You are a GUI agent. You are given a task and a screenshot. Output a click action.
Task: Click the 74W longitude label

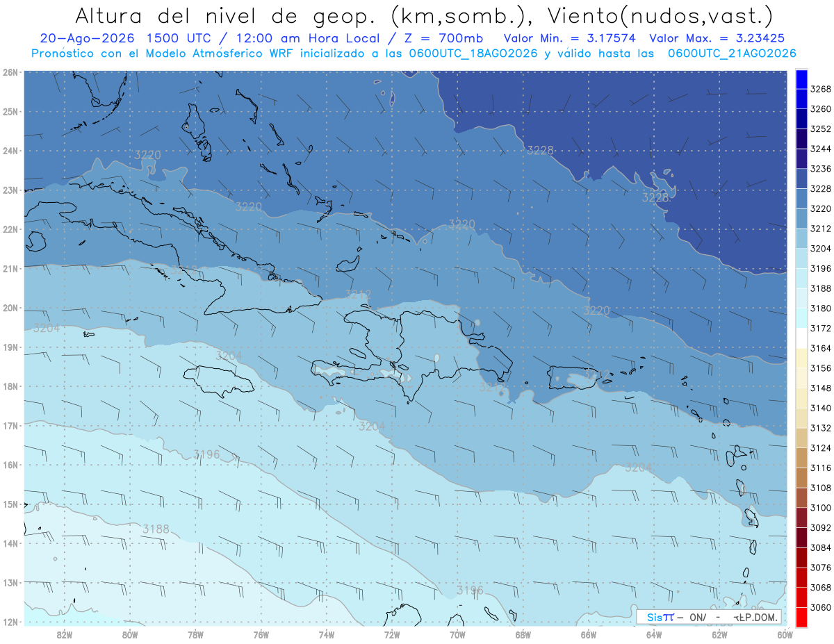[x=327, y=634]
